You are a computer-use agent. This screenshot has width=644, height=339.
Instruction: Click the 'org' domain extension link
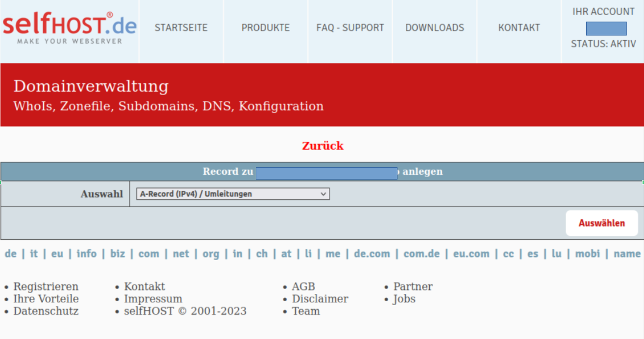(211, 254)
